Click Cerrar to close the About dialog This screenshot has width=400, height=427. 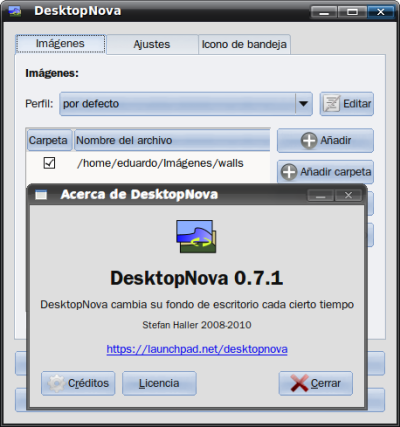[x=315, y=383]
